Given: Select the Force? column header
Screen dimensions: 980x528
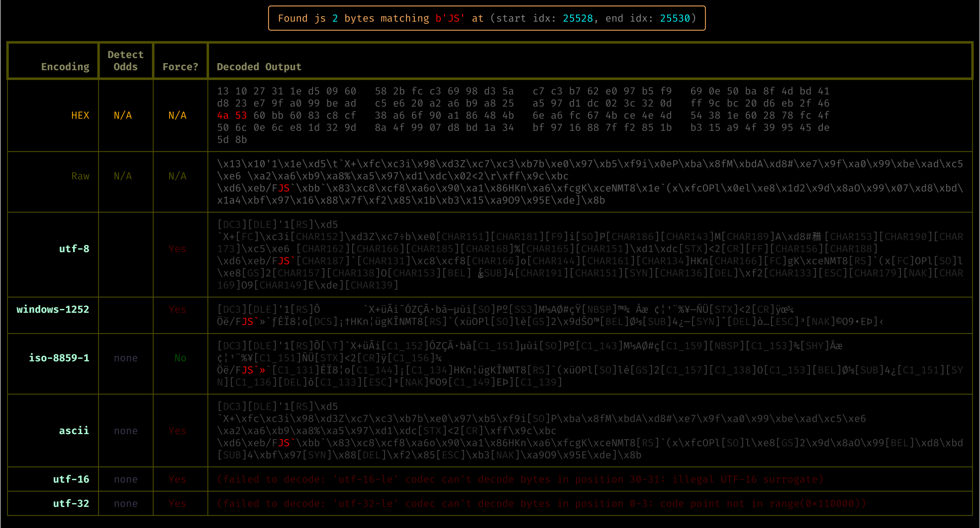Looking at the screenshot, I should (x=180, y=67).
